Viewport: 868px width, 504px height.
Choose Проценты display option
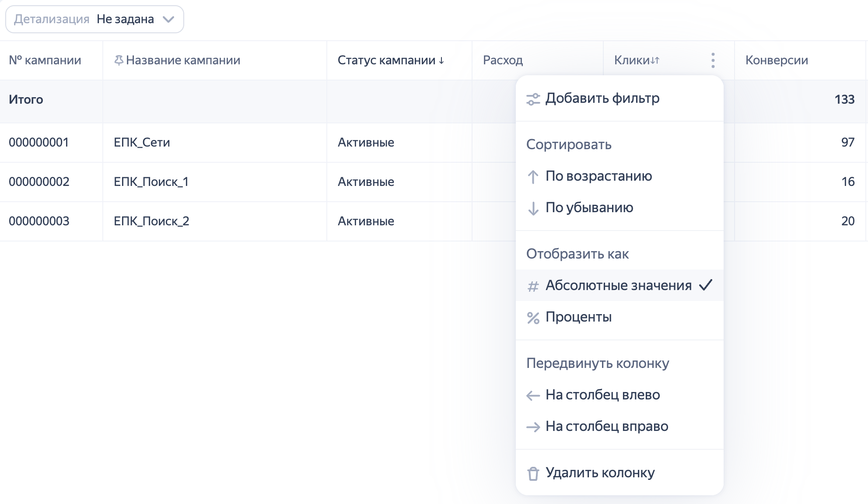click(619, 317)
